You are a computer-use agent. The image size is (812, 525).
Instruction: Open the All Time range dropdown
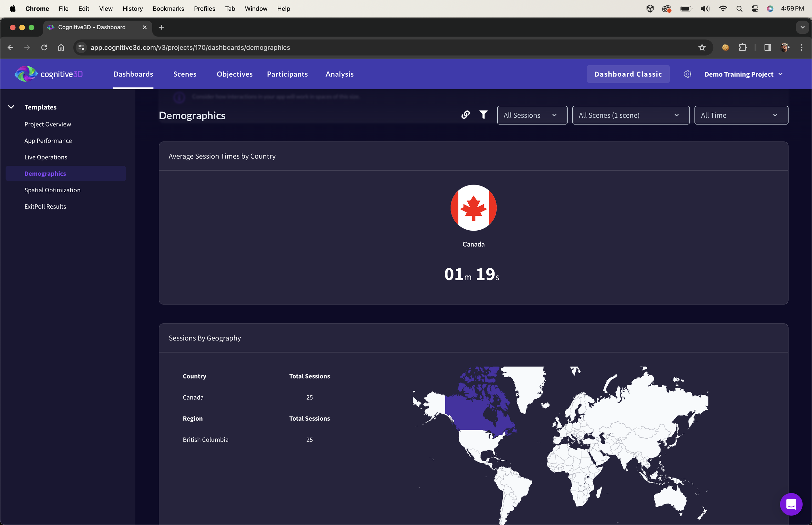point(741,115)
